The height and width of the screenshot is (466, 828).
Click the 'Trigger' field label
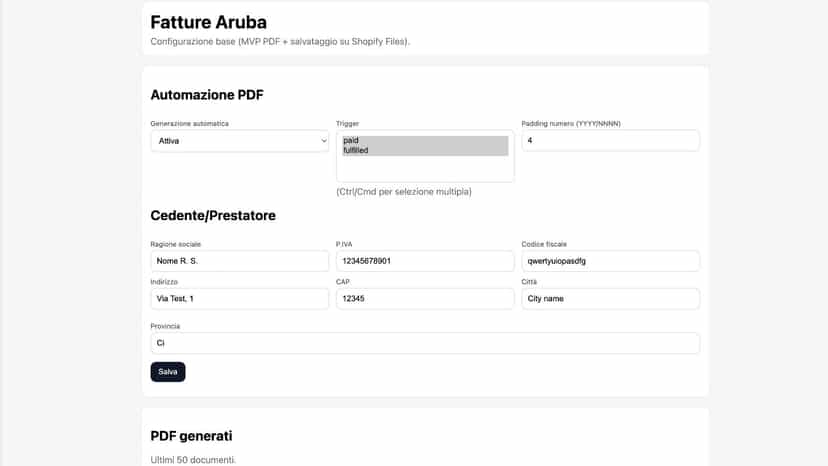(347, 124)
